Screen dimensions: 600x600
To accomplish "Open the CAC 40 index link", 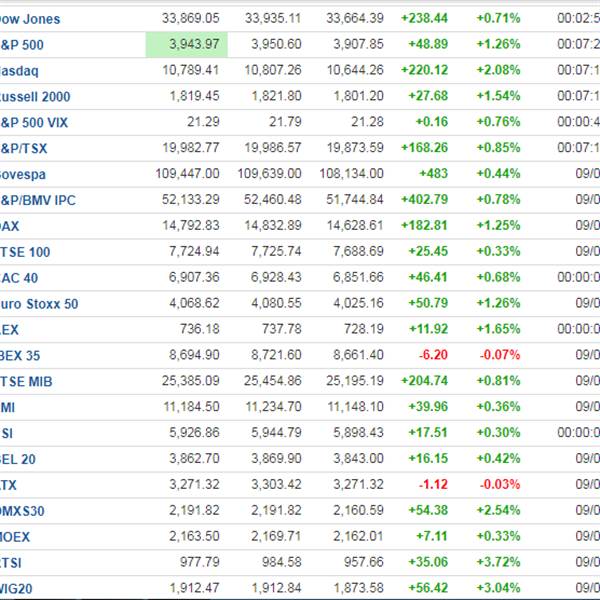I will tap(19, 278).
